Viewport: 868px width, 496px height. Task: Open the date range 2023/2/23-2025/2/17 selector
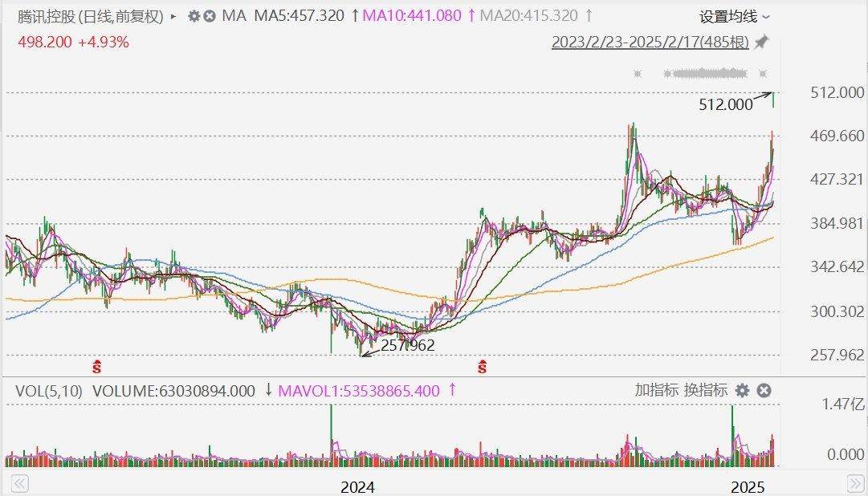650,42
